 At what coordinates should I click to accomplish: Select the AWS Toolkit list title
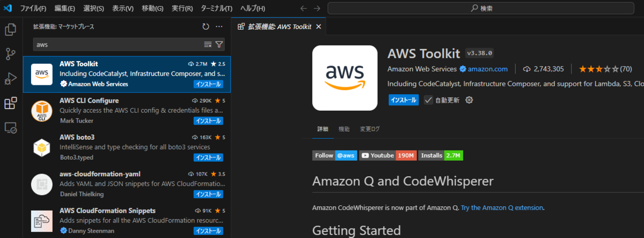[79, 64]
